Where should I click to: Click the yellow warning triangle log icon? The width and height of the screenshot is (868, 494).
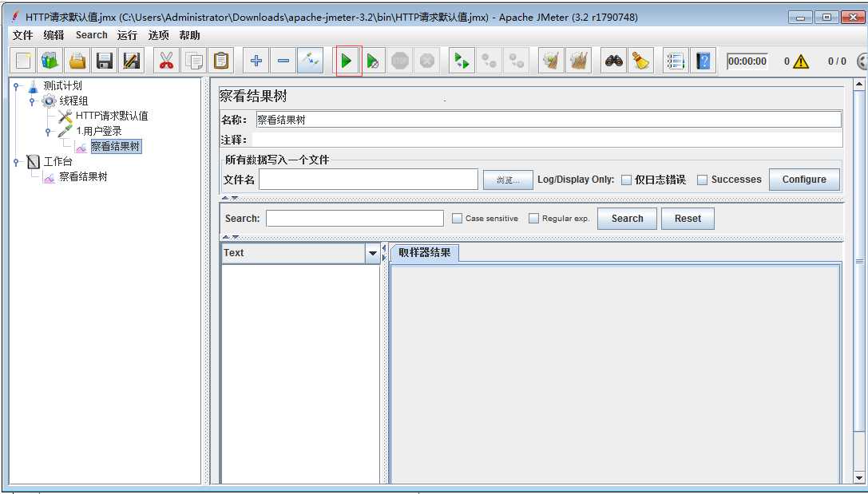[x=800, y=61]
